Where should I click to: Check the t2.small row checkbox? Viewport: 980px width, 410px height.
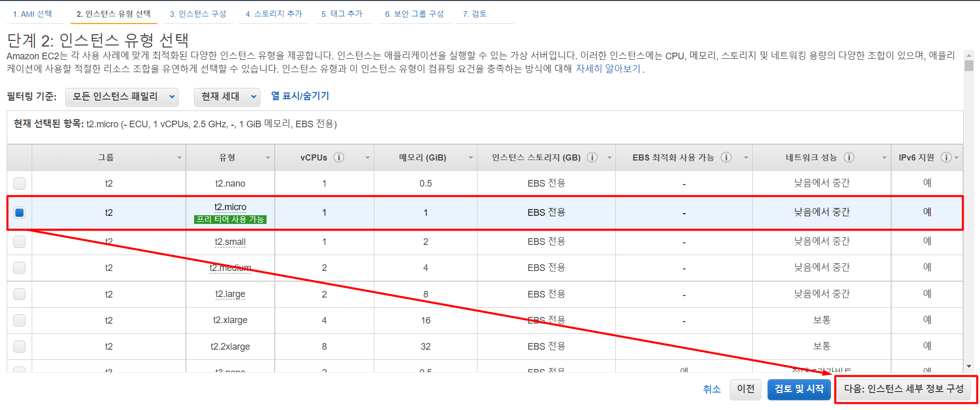19,242
